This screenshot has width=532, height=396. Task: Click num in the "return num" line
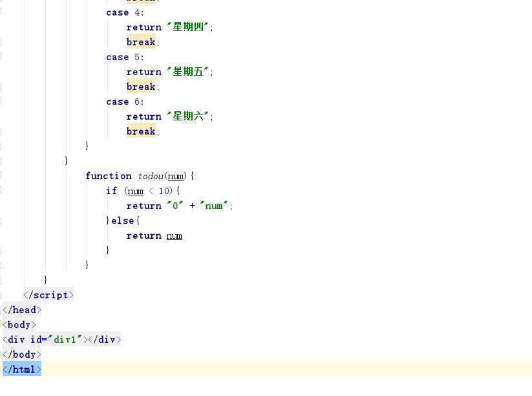pos(175,236)
